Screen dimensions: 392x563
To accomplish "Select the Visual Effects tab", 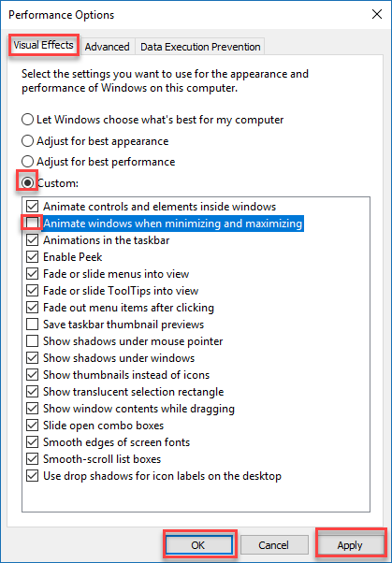I will click(x=43, y=45).
